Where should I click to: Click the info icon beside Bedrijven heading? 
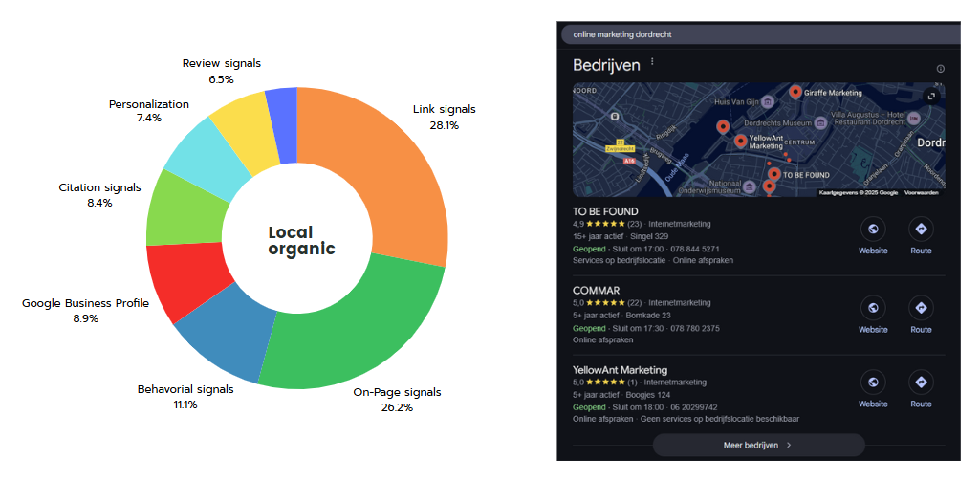pos(940,69)
